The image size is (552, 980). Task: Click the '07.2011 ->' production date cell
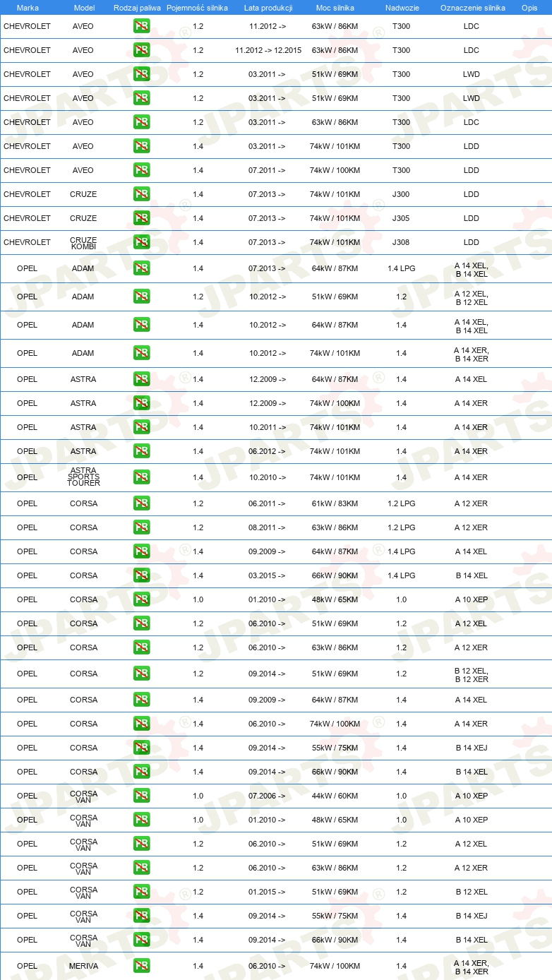[267, 170]
